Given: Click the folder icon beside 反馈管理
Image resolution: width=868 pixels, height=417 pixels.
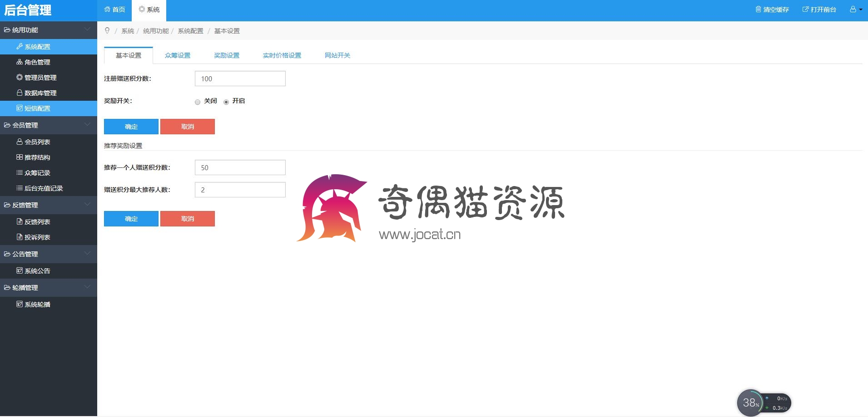Looking at the screenshot, I should click(x=7, y=205).
